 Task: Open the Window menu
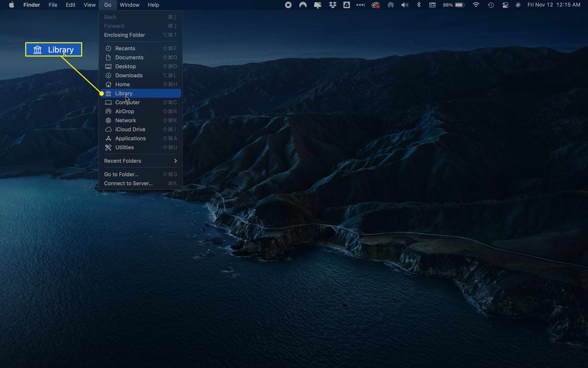click(x=129, y=5)
